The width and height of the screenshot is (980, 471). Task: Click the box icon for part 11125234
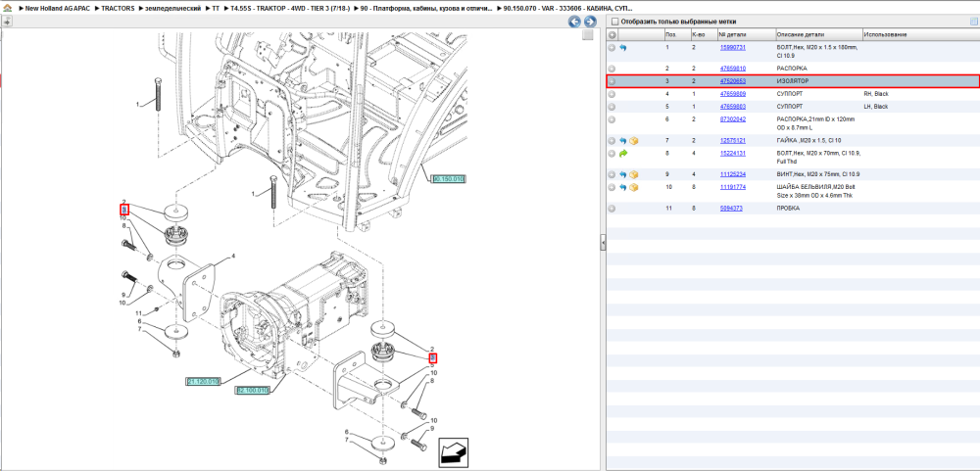pyautogui.click(x=633, y=174)
